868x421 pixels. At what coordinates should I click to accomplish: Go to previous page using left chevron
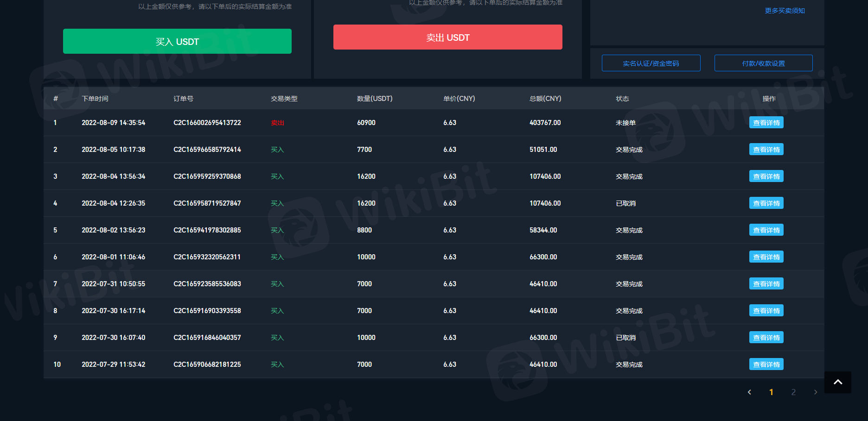coord(749,392)
